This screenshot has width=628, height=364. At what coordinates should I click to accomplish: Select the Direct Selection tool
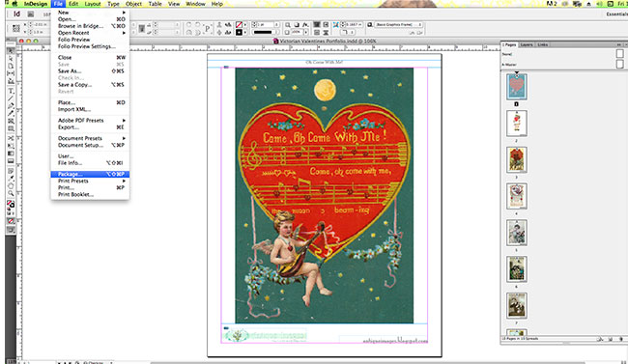point(11,59)
